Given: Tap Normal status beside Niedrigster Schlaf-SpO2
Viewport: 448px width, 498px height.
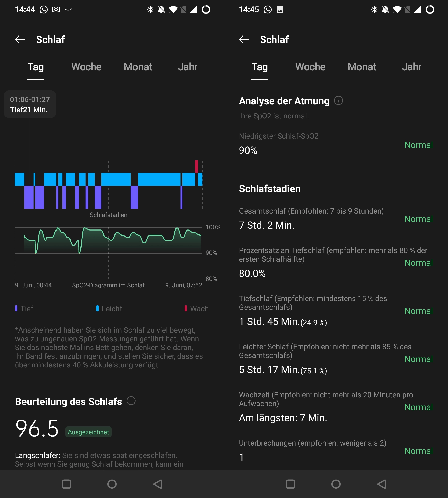Looking at the screenshot, I should point(419,145).
